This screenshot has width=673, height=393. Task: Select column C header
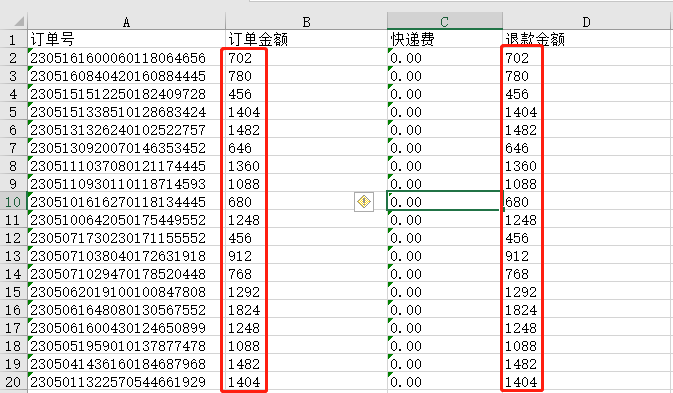445,21
